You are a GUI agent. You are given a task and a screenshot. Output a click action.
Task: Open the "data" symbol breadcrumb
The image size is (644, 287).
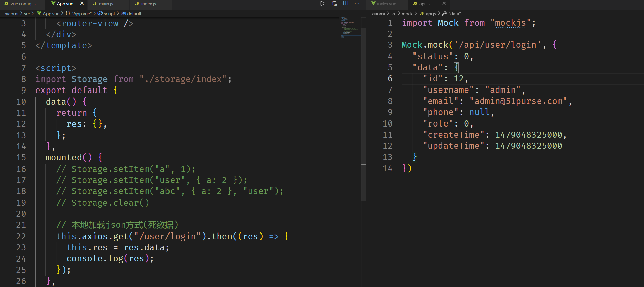coord(451,14)
